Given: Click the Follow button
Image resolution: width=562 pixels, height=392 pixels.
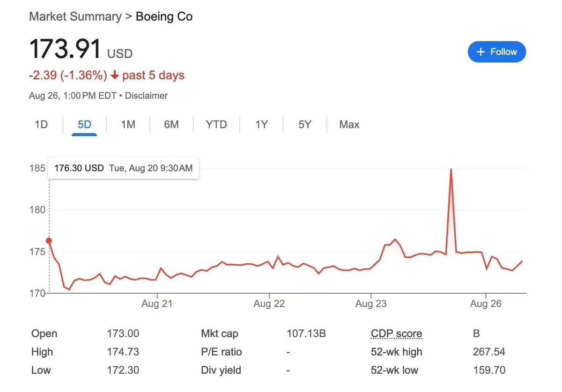Looking at the screenshot, I should 496,52.
